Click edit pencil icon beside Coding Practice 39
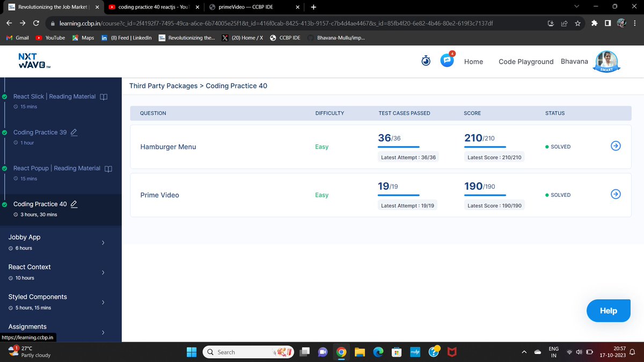This screenshot has height=362, width=644. pyautogui.click(x=74, y=132)
